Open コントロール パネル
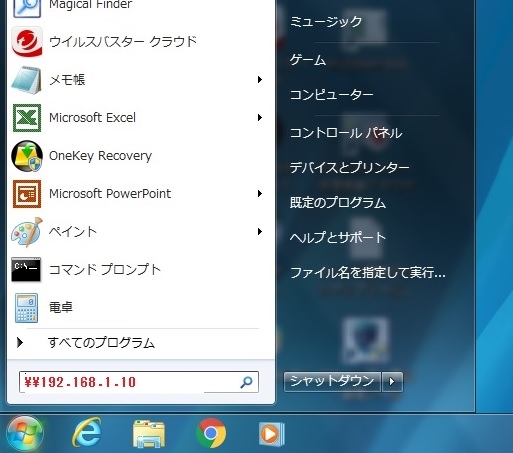513x453 pixels. tap(346, 133)
